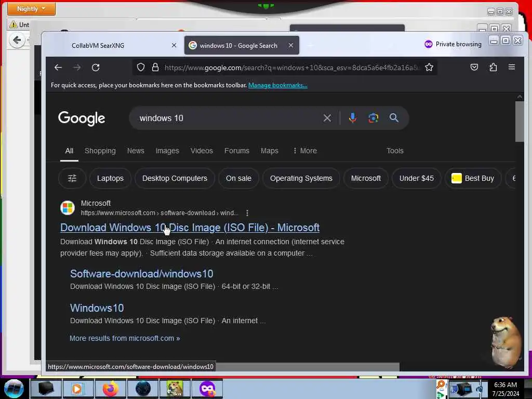Click the Microsoft logo favicon
Screen dimensions: 532x399
[x=68, y=208]
